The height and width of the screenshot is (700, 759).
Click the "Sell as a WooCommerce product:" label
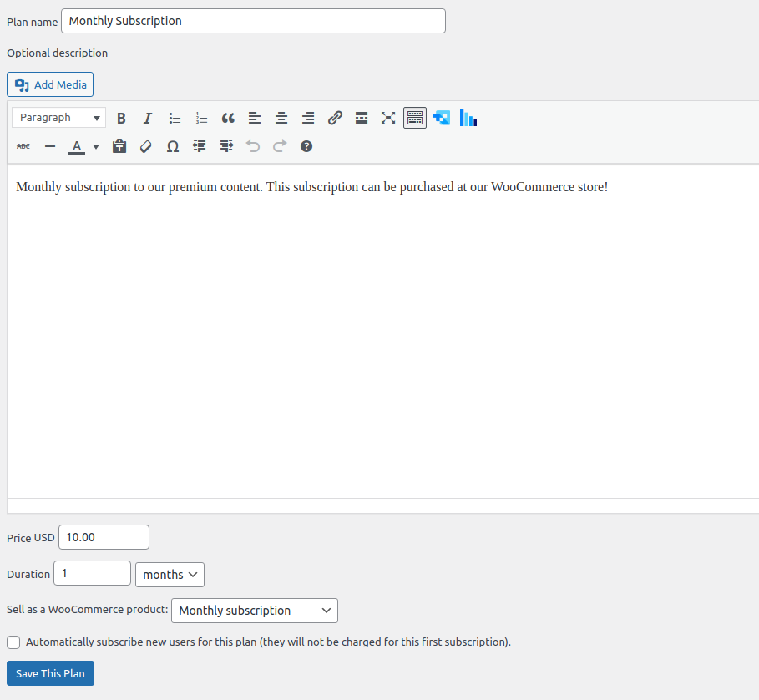87,610
